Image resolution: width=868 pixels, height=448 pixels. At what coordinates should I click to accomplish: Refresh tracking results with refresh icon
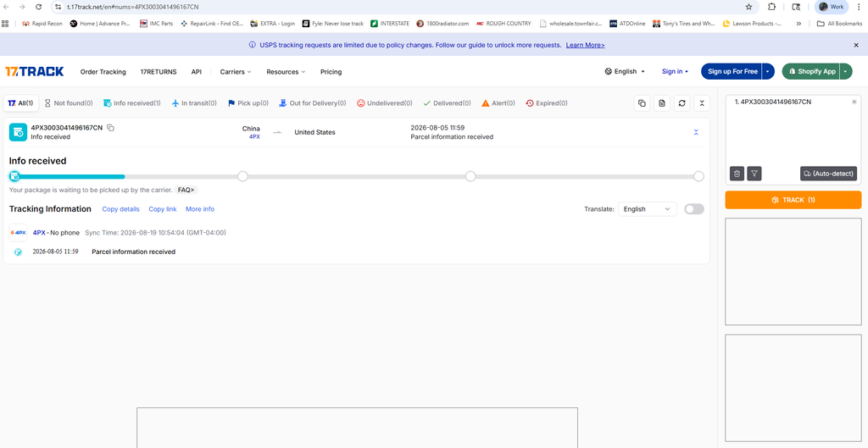(682, 102)
